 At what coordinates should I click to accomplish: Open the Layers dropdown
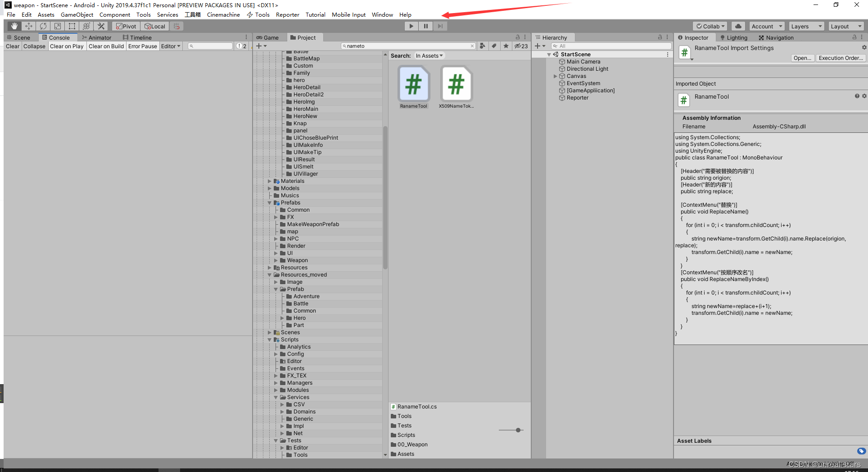click(806, 26)
